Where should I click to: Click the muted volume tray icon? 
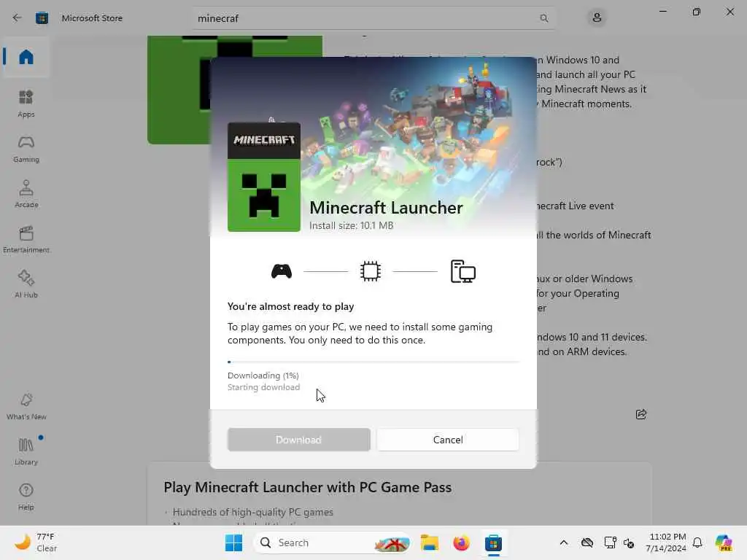(x=629, y=542)
